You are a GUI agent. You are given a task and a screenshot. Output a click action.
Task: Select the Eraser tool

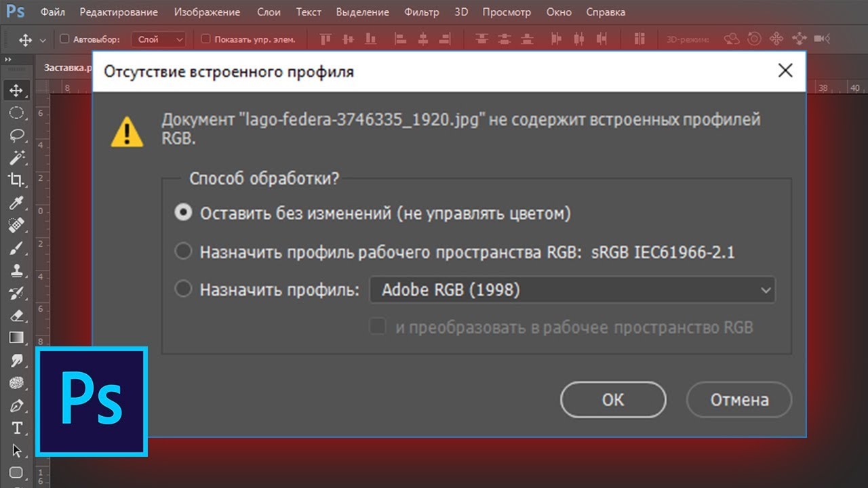tap(16, 315)
